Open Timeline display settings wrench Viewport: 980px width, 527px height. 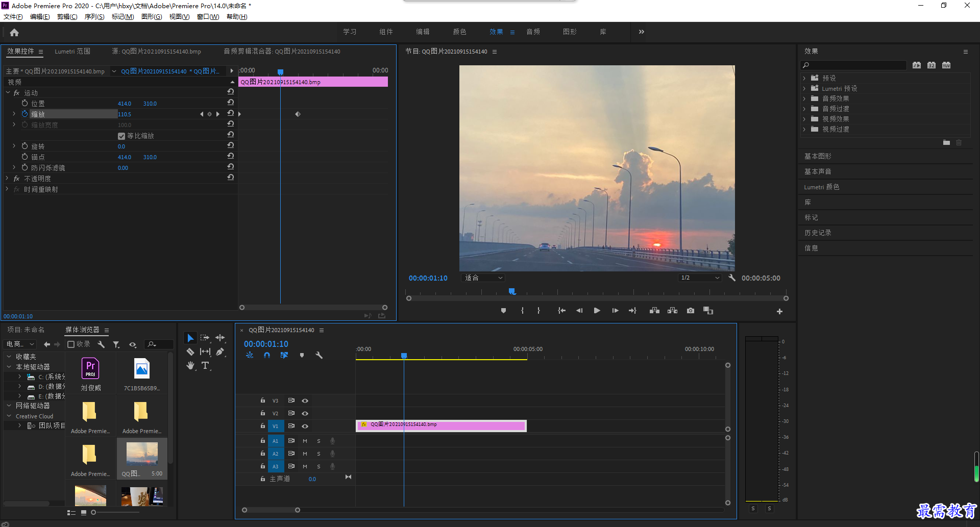coord(319,355)
